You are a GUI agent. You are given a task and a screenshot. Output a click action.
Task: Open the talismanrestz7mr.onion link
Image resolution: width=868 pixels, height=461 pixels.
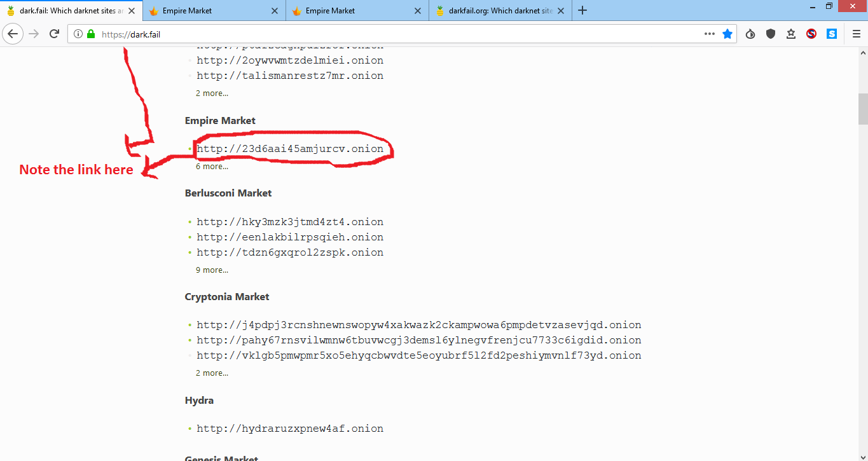(x=290, y=76)
